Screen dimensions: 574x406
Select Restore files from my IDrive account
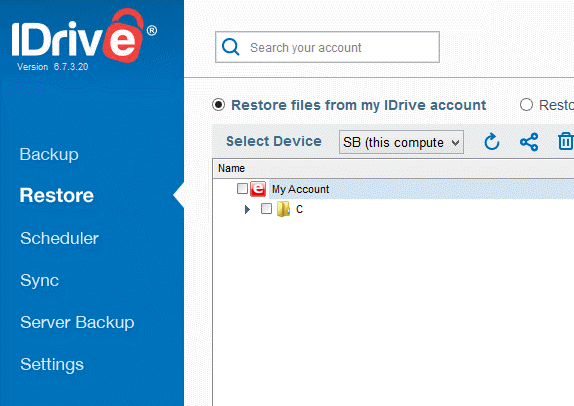(219, 105)
